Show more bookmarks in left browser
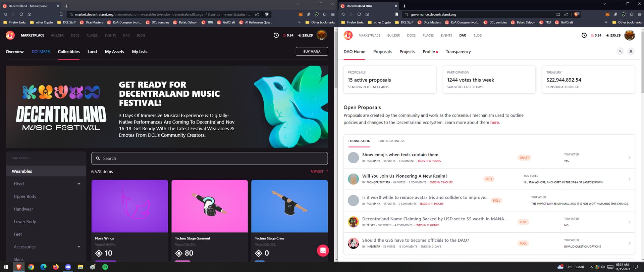Screen dimensions: 644x272 coord(299,22)
